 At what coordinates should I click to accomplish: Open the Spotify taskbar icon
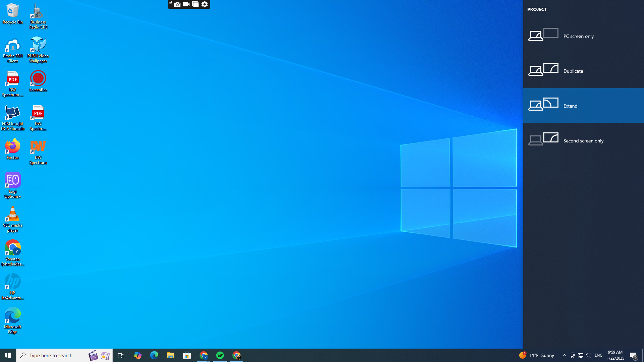pos(220,355)
